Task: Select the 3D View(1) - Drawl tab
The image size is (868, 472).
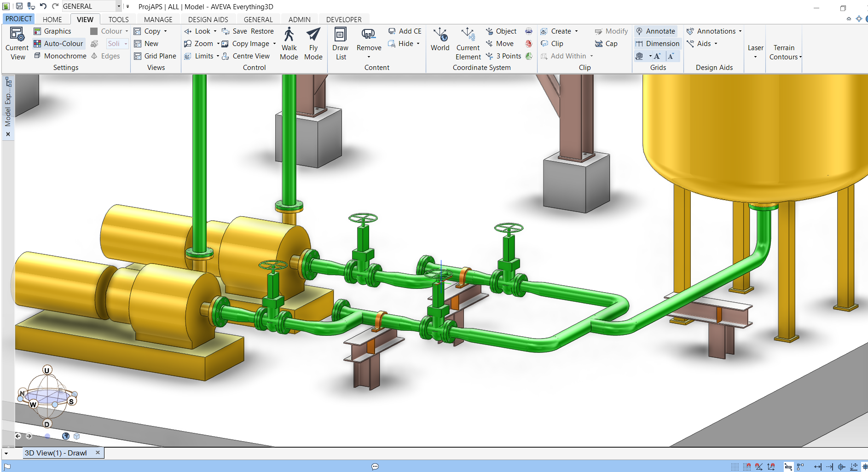Action: pyautogui.click(x=56, y=453)
